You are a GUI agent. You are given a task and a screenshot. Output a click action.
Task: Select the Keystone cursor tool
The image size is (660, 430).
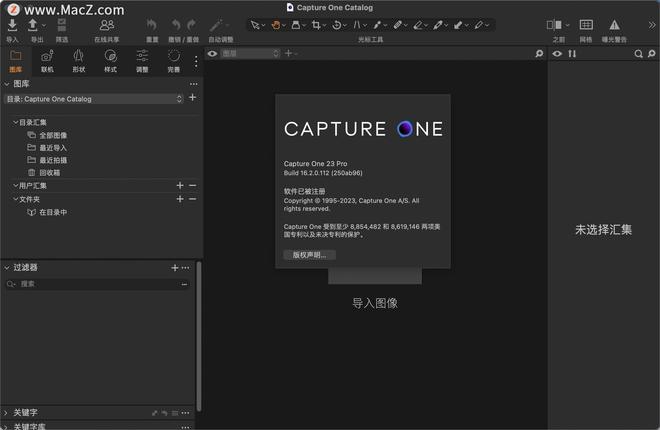pos(357,25)
